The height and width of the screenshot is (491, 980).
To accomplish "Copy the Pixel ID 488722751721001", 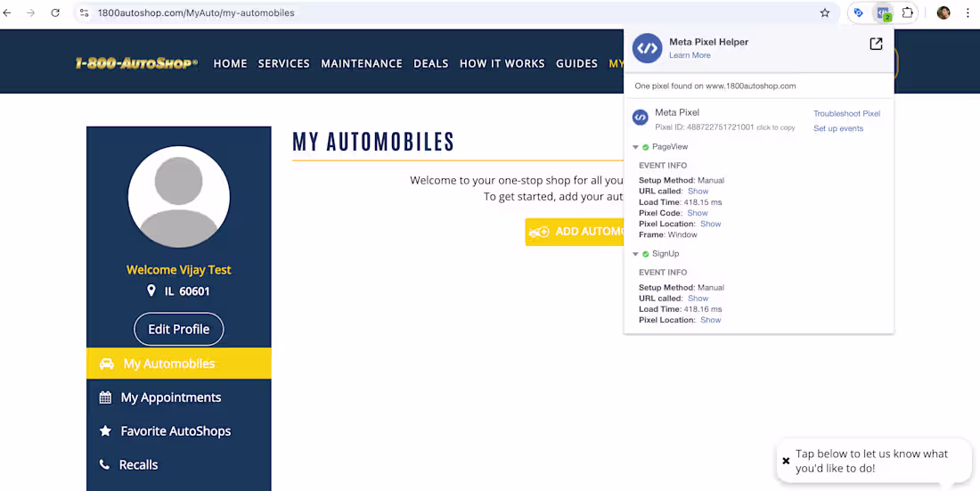I will [x=725, y=127].
